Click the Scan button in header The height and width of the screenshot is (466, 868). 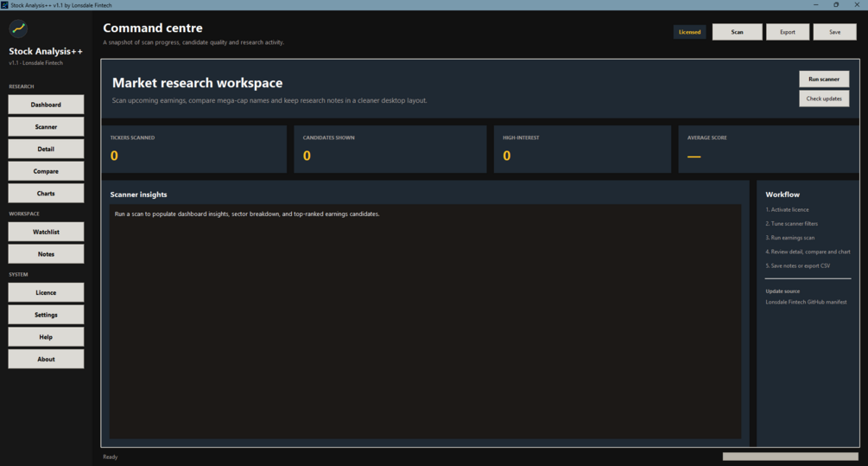click(737, 32)
